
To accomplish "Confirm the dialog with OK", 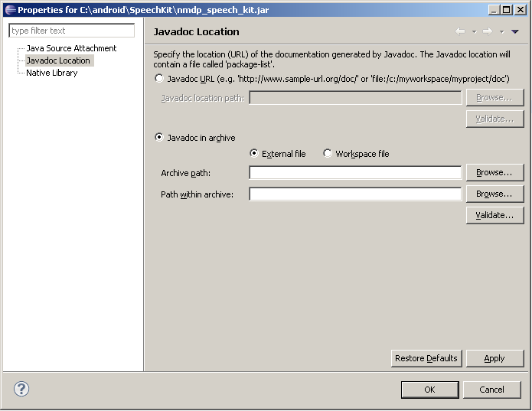I will tap(430, 390).
